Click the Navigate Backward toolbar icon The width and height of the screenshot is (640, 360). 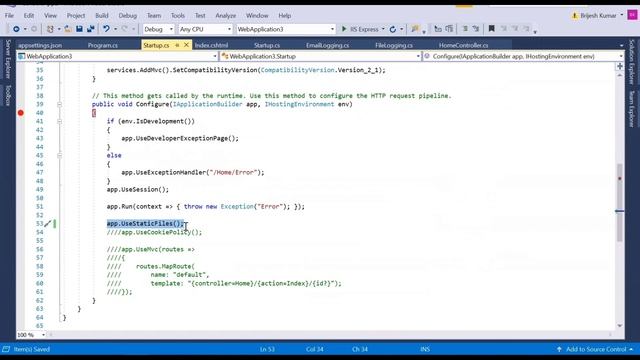(x=16, y=29)
